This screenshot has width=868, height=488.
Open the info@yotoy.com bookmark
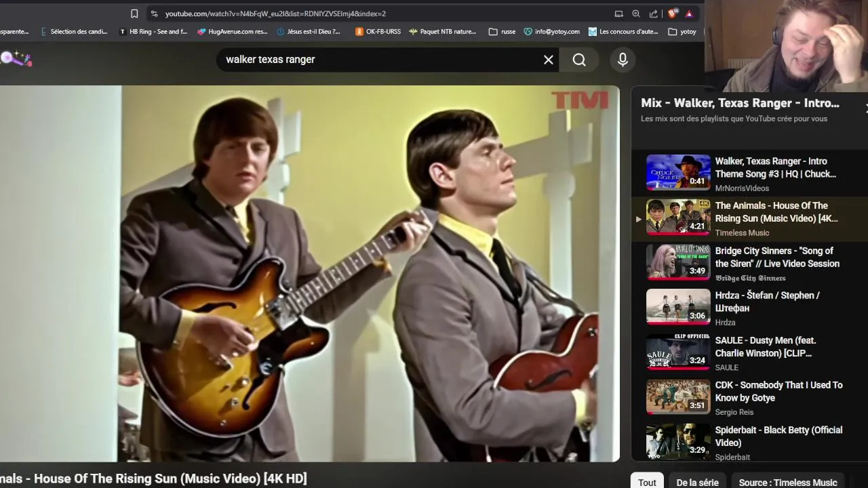coord(552,31)
